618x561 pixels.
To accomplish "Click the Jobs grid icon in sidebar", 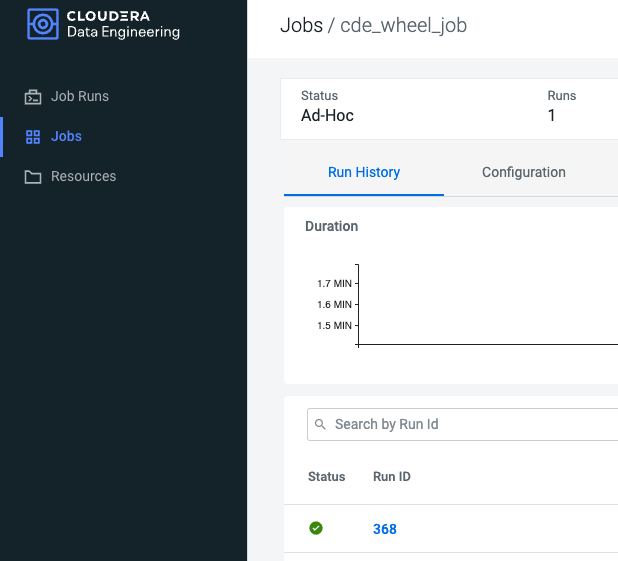I will tap(33, 137).
